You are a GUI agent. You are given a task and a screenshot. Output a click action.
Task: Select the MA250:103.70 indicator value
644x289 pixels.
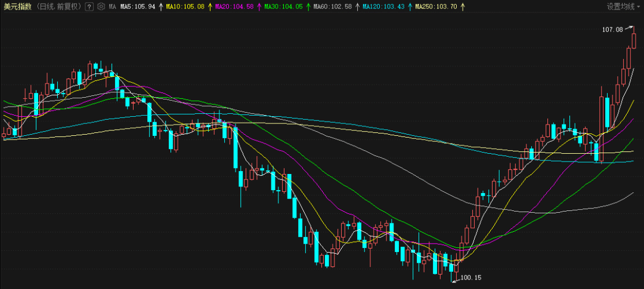(x=436, y=7)
